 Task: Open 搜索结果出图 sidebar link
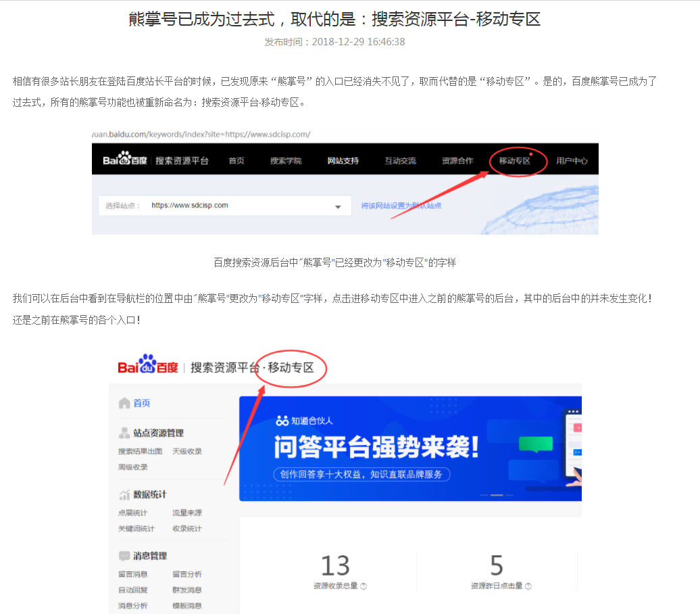click(140, 451)
